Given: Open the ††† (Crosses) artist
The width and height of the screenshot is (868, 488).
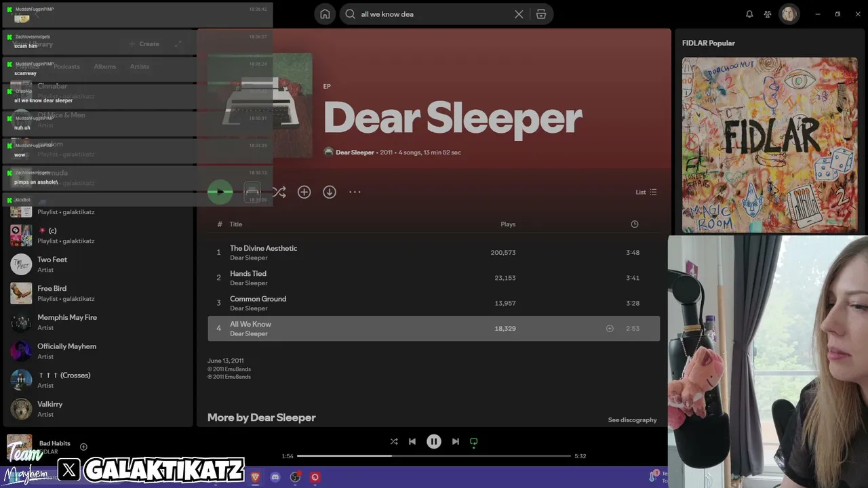Looking at the screenshot, I should (98, 380).
